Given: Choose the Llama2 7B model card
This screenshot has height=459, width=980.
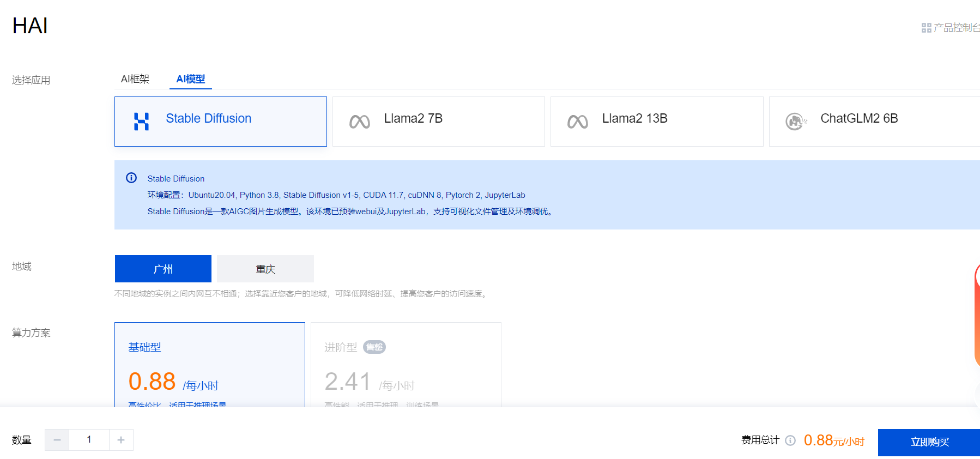Looking at the screenshot, I should [x=439, y=122].
